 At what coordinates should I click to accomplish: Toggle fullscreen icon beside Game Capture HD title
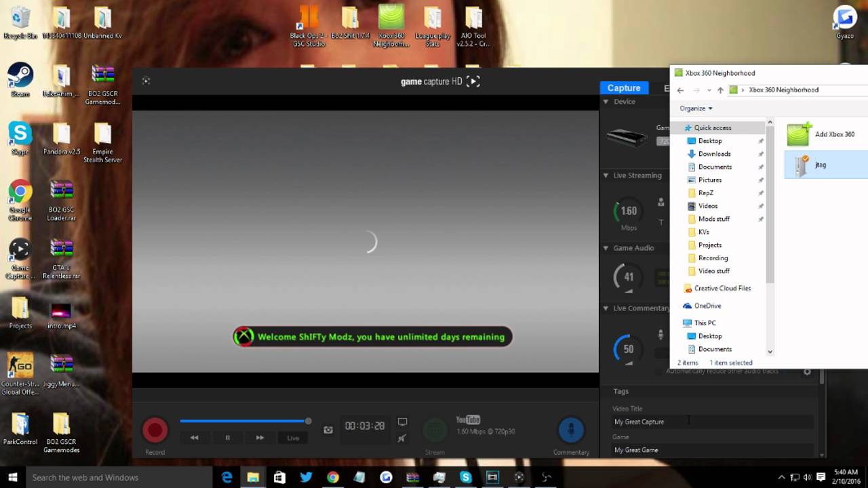click(x=473, y=81)
